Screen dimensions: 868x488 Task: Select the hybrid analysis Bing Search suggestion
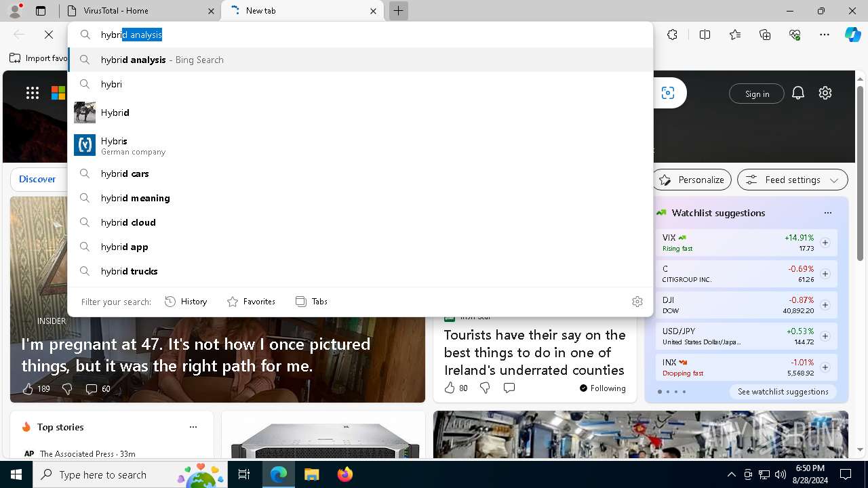[360, 60]
